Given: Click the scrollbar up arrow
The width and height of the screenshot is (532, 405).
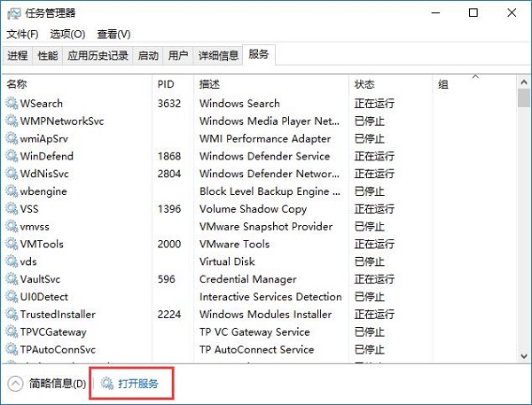Looking at the screenshot, I should pos(524,82).
